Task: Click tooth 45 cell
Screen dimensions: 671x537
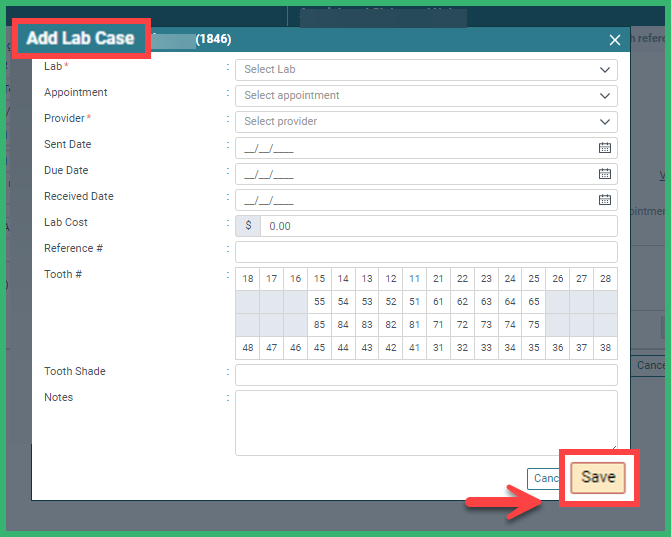Action: pos(319,348)
